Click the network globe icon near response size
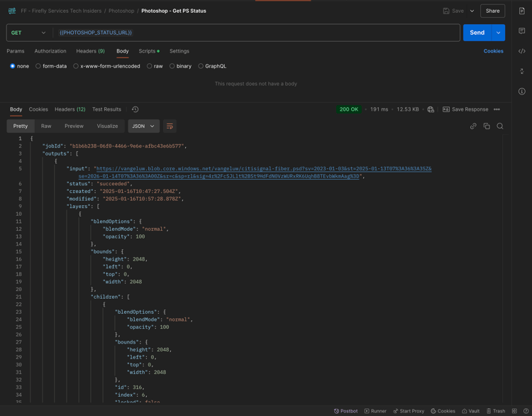Screen dimensions: 532x416 (x=431, y=109)
